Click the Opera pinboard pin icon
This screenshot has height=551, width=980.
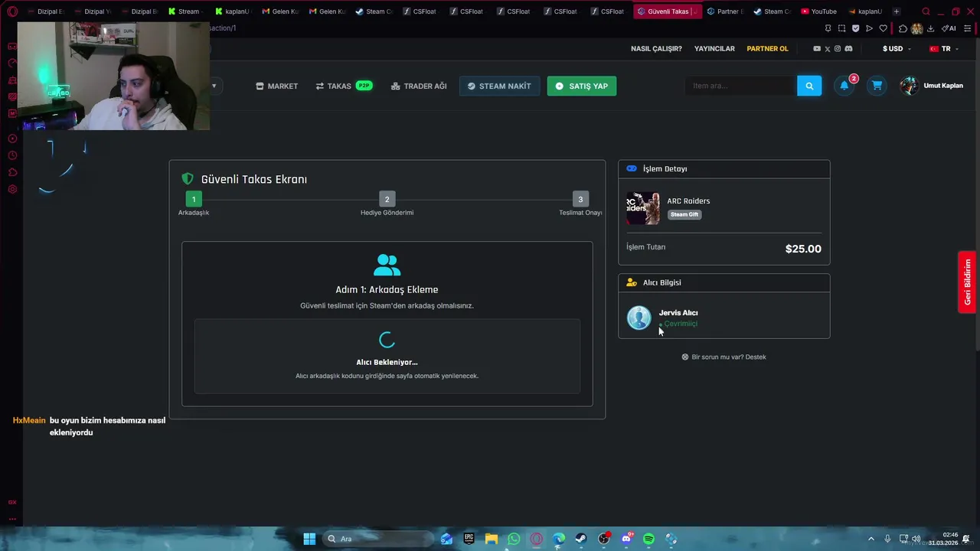[828, 28]
